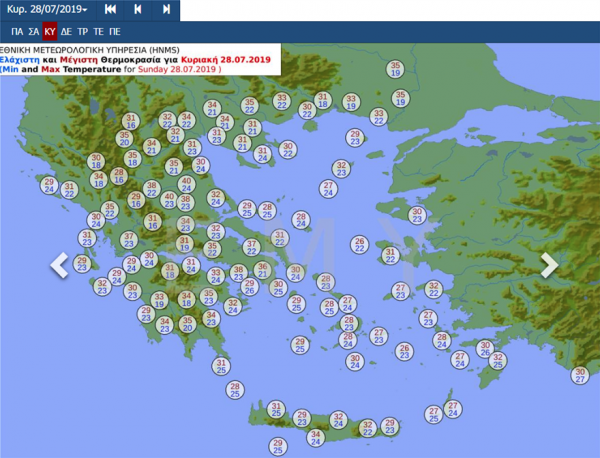Select the highlighted ΚΥ day tab

(x=50, y=31)
